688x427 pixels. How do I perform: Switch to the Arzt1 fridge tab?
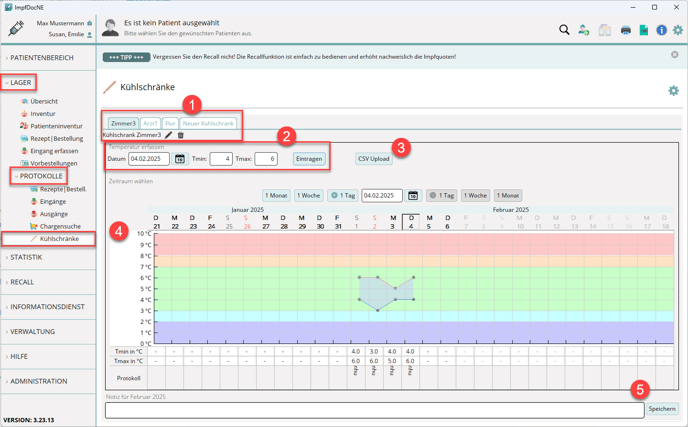point(150,124)
